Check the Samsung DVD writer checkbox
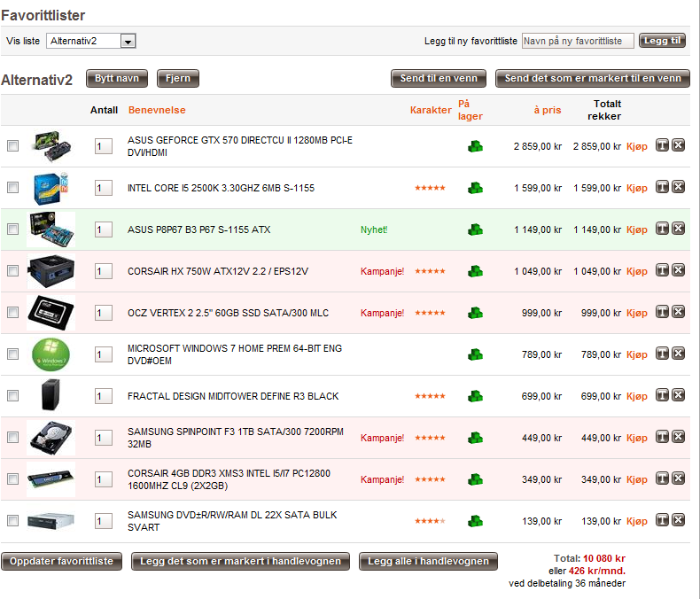The width and height of the screenshot is (700, 599). point(13,521)
